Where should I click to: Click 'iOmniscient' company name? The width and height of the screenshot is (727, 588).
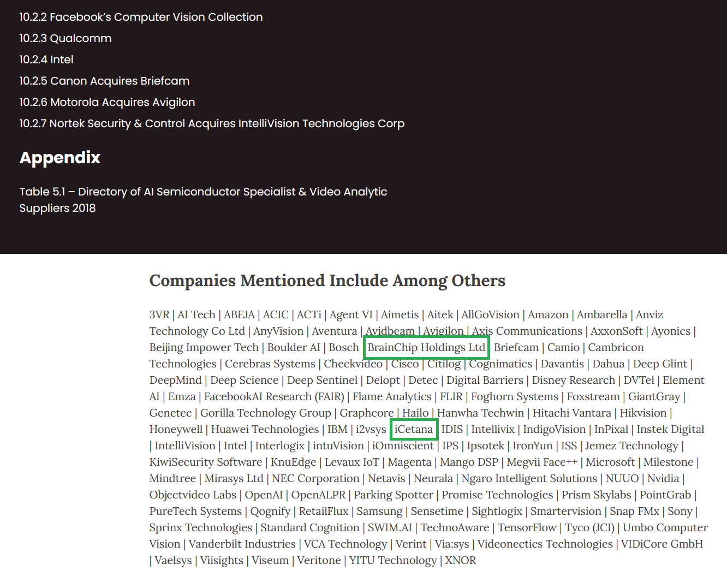403,446
